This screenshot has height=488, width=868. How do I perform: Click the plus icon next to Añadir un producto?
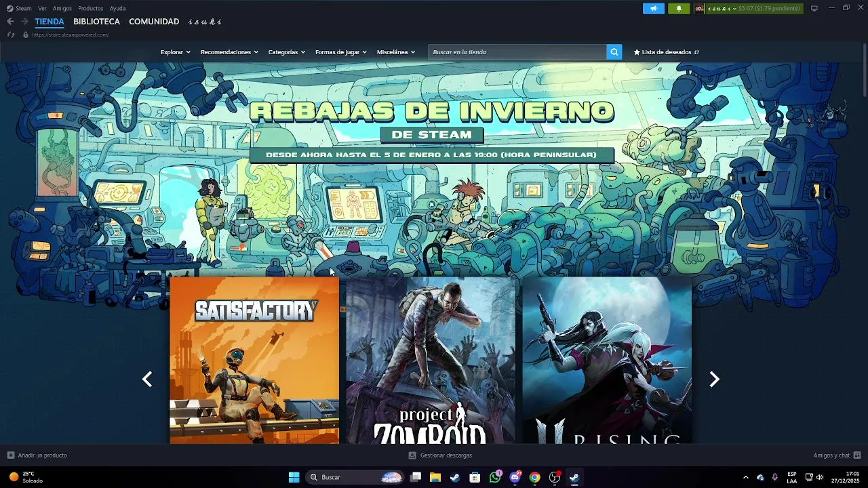pyautogui.click(x=10, y=455)
